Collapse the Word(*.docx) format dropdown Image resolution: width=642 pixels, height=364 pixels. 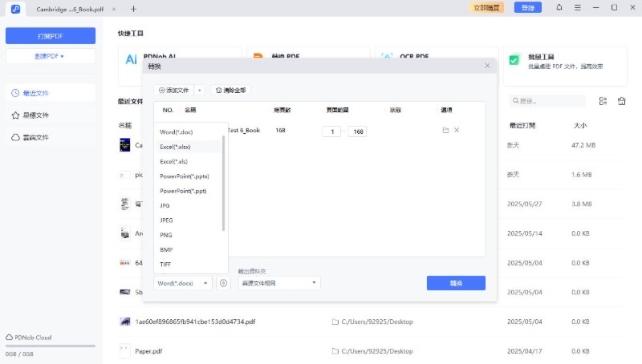pos(183,283)
